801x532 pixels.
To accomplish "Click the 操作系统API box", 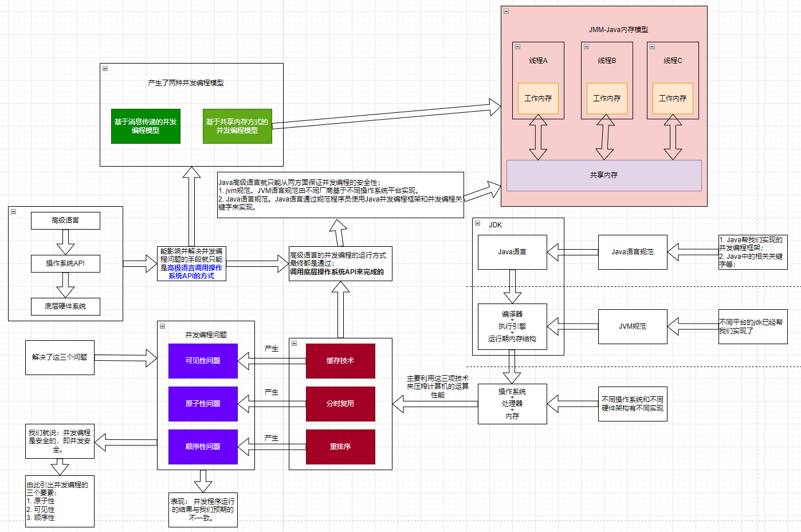I will 65,263.
